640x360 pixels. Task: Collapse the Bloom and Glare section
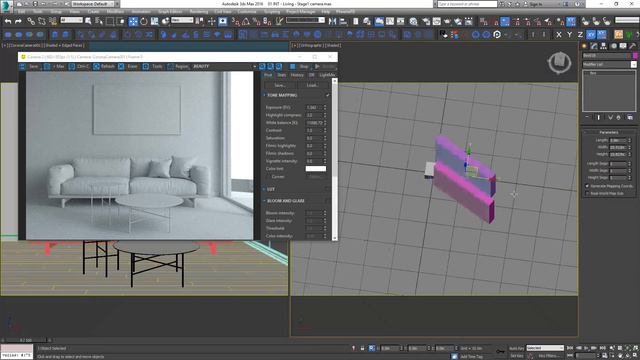tap(264, 201)
